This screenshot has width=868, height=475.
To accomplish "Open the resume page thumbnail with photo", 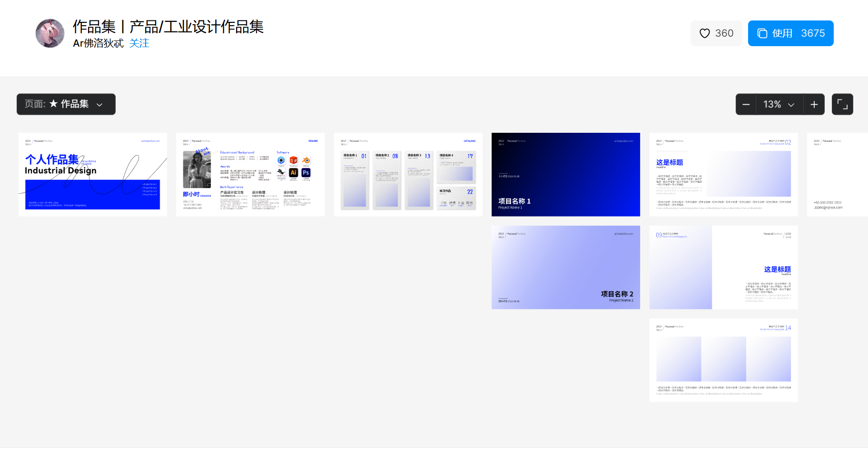I will 250,175.
